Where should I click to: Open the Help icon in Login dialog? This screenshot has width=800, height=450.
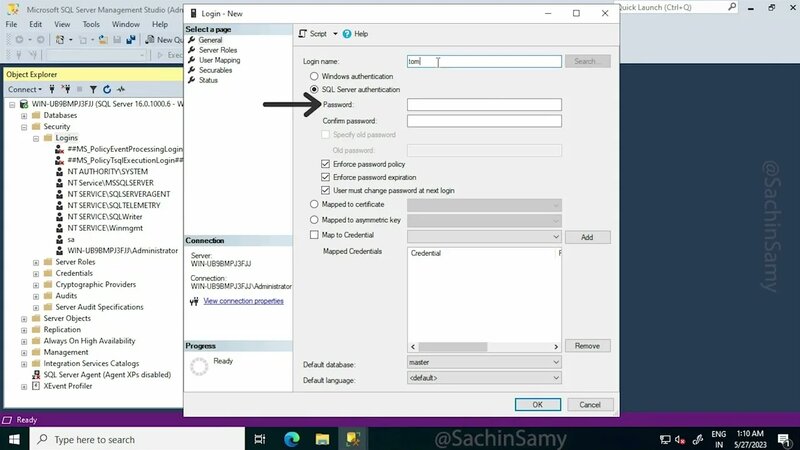[x=347, y=34]
